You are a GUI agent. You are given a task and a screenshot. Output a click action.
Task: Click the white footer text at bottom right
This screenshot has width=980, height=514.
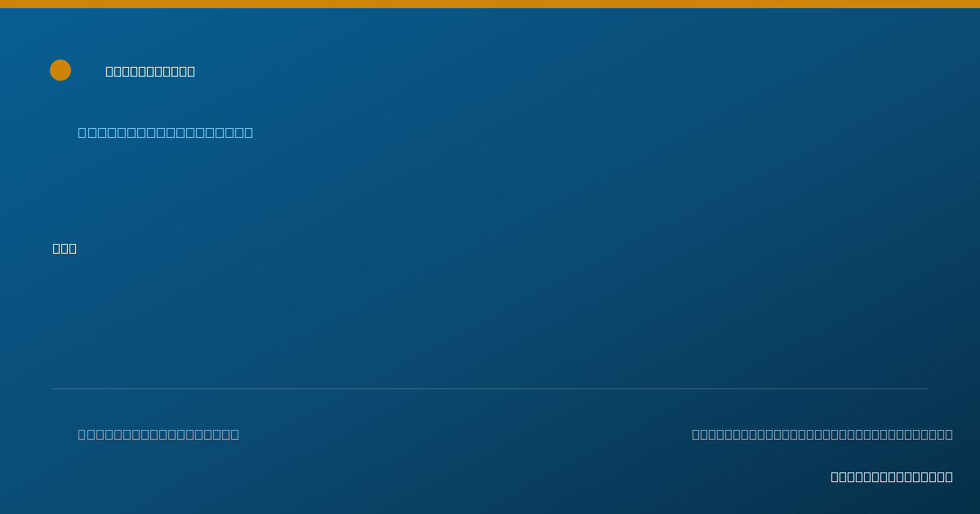[x=892, y=476]
